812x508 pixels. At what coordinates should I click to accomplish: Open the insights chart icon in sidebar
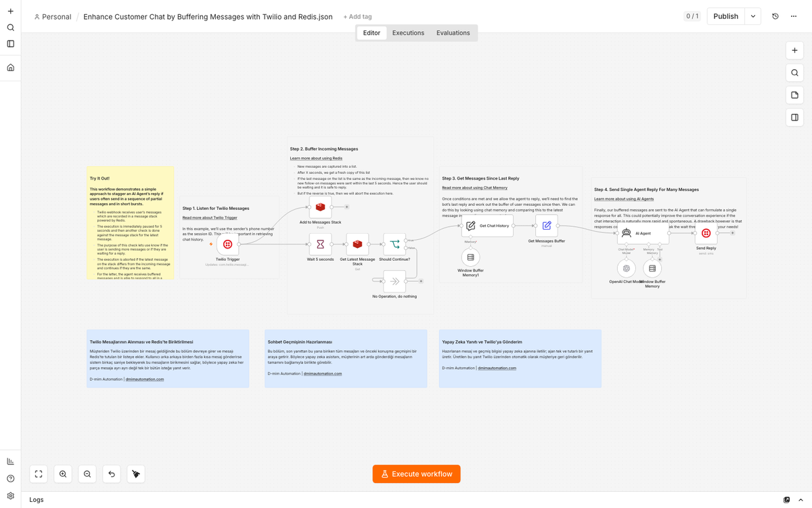point(10,461)
